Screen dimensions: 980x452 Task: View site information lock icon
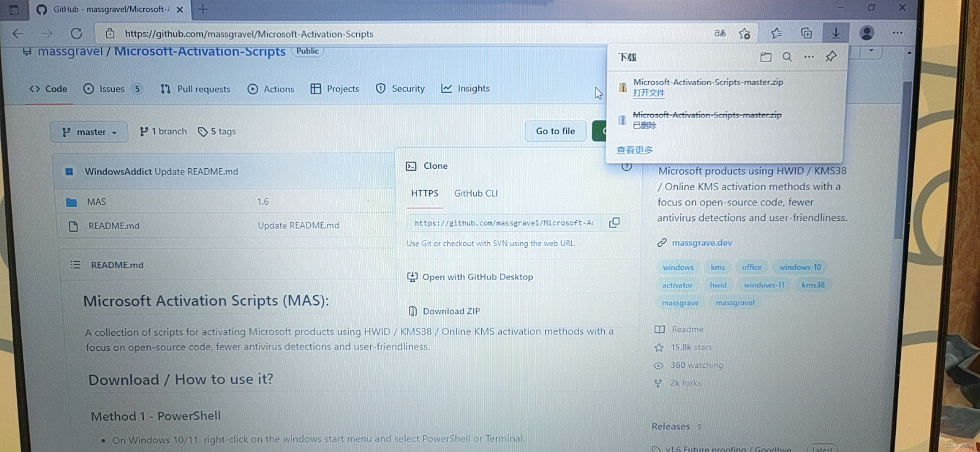pyautogui.click(x=110, y=33)
